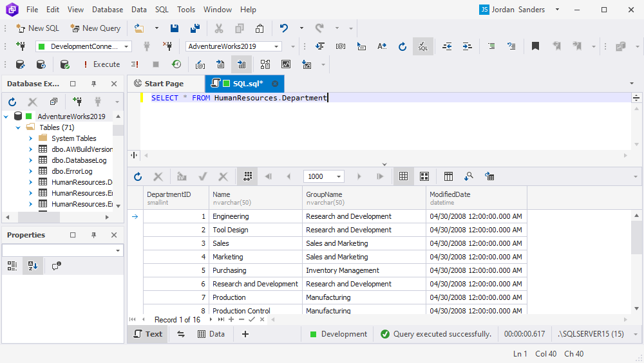This screenshot has width=644, height=363.
Task: Toggle the SQL formatting button in toolbar
Action: (x=423, y=46)
